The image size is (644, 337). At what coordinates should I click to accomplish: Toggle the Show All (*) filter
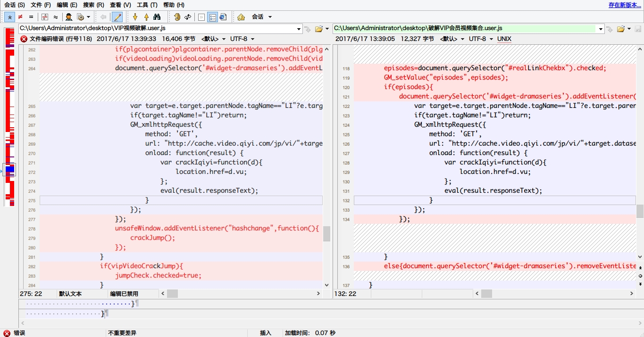point(9,17)
